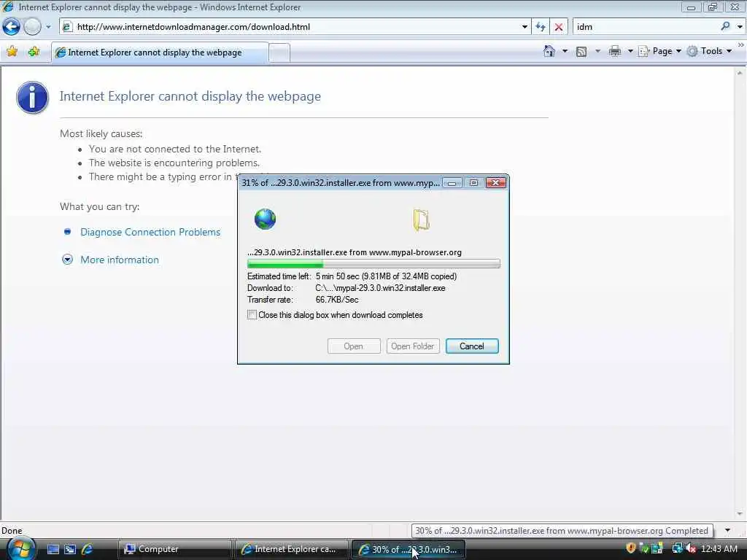Screen dimensions: 747x560
Task: Click the Refresh page icon
Action: [x=541, y=27]
